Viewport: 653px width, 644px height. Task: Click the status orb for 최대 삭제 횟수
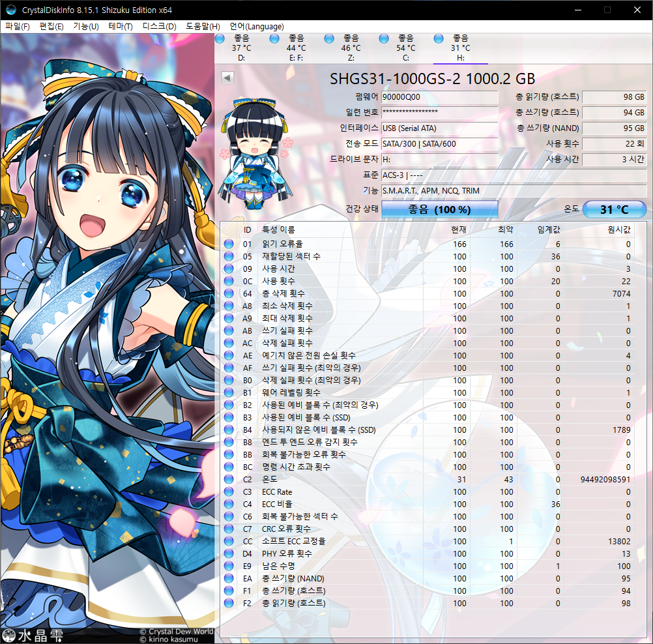coord(229,318)
